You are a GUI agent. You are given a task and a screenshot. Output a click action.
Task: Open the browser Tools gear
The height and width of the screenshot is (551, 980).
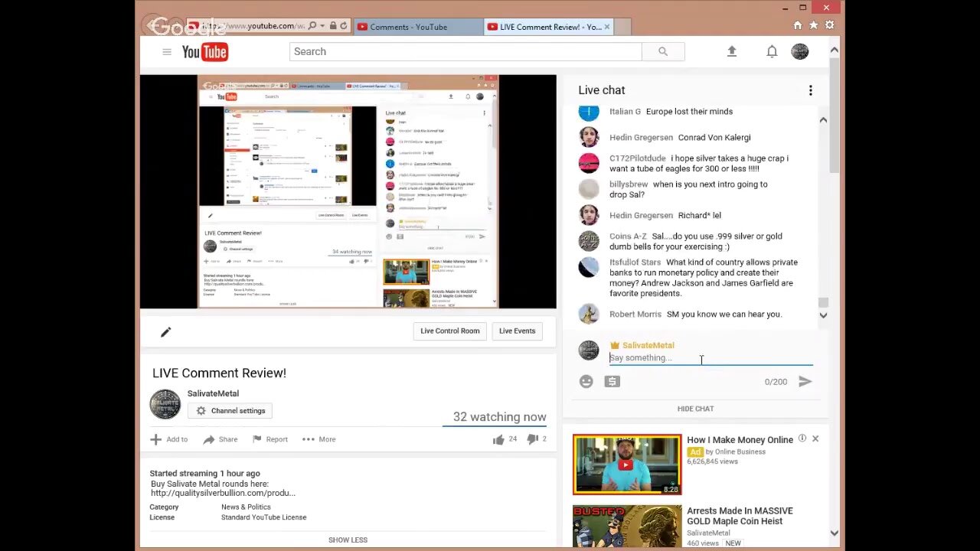pyautogui.click(x=830, y=25)
